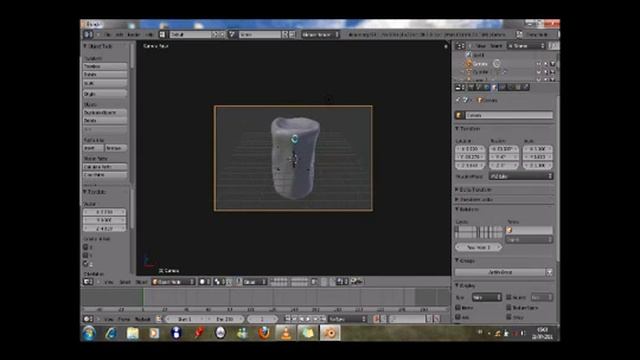Open the Properties editor type icon
This screenshot has width=640, height=360.
[x=460, y=87]
